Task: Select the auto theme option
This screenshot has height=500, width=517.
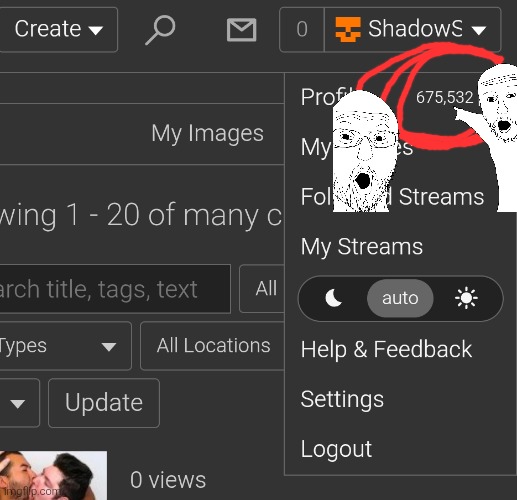Action: click(400, 298)
